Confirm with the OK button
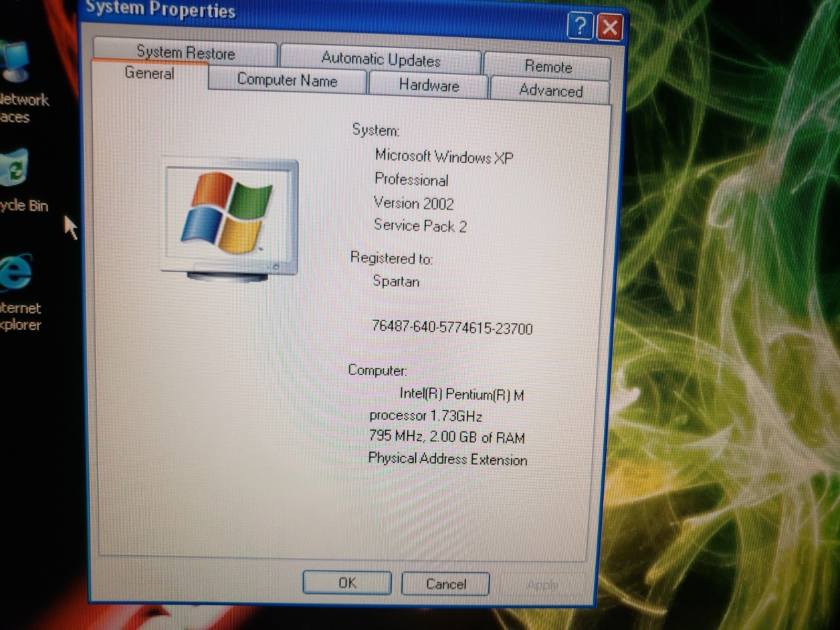840x630 pixels. tap(347, 583)
